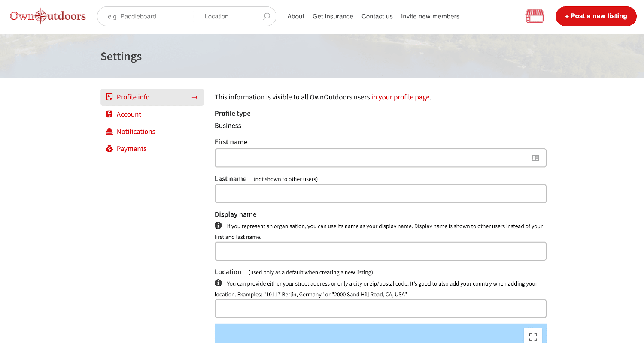
Task: Click the contact card icon in First name field
Action: (x=535, y=158)
